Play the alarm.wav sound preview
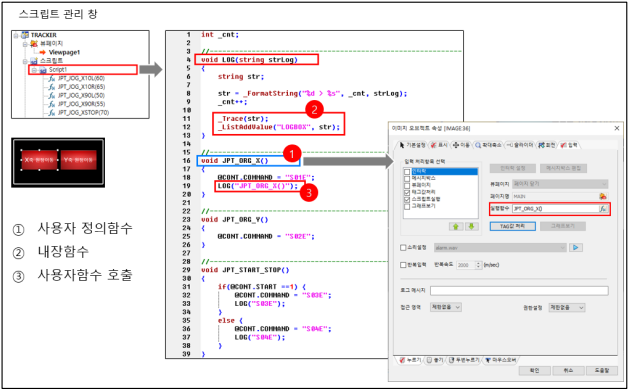The width and height of the screenshot is (628, 390). pyautogui.click(x=576, y=247)
